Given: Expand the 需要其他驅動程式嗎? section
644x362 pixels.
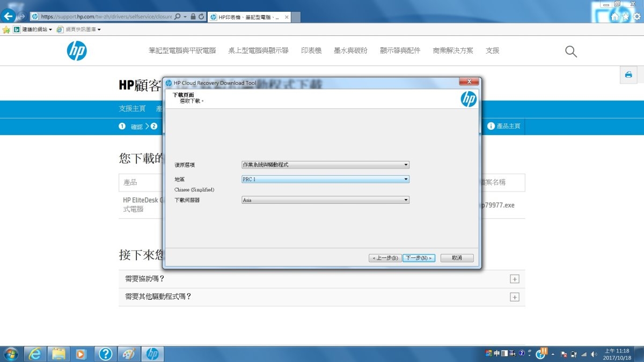Looking at the screenshot, I should pos(514,297).
